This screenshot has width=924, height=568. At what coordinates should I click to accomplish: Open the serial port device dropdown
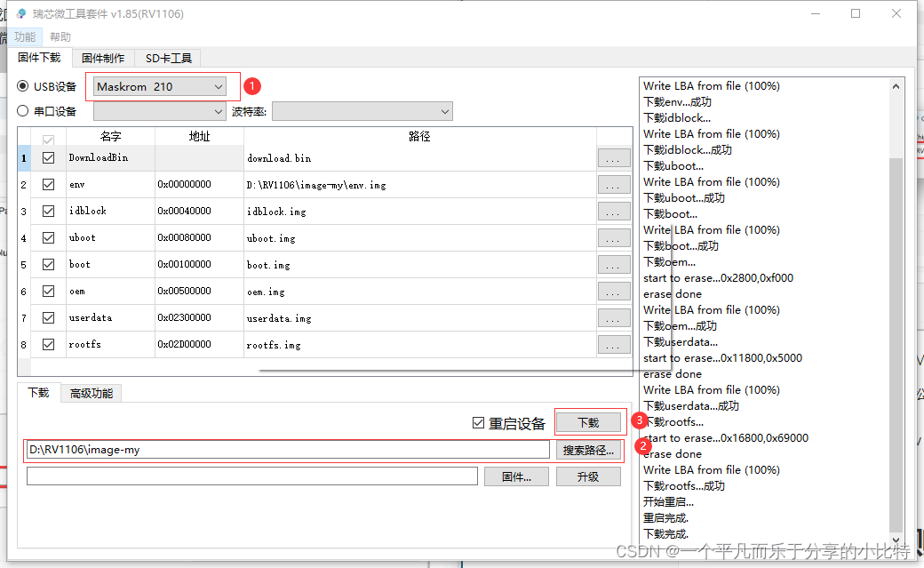pos(160,111)
